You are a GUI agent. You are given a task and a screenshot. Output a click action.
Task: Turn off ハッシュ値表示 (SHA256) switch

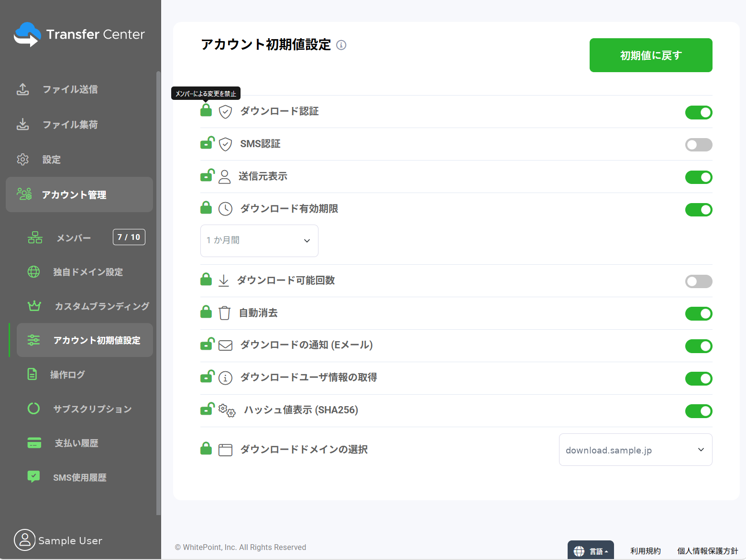[x=699, y=411]
